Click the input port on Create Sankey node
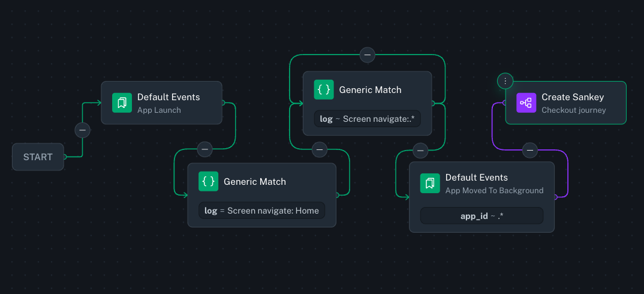Viewport: 644px width, 294px height. [505, 103]
